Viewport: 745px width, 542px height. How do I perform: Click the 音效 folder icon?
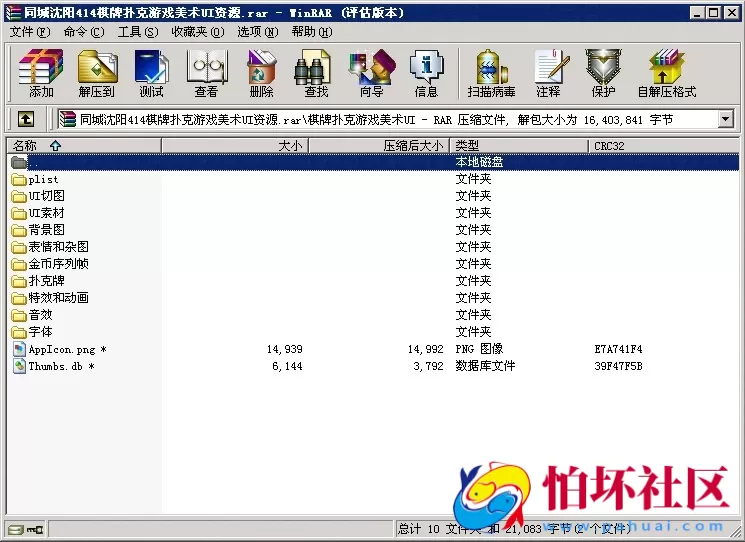pyautogui.click(x=19, y=315)
